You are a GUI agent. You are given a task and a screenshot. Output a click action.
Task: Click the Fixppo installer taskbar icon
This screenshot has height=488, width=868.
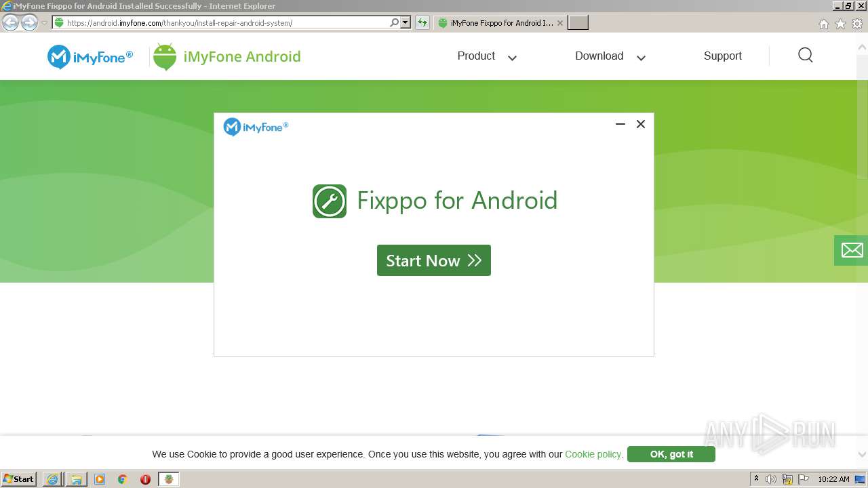[169, 479]
